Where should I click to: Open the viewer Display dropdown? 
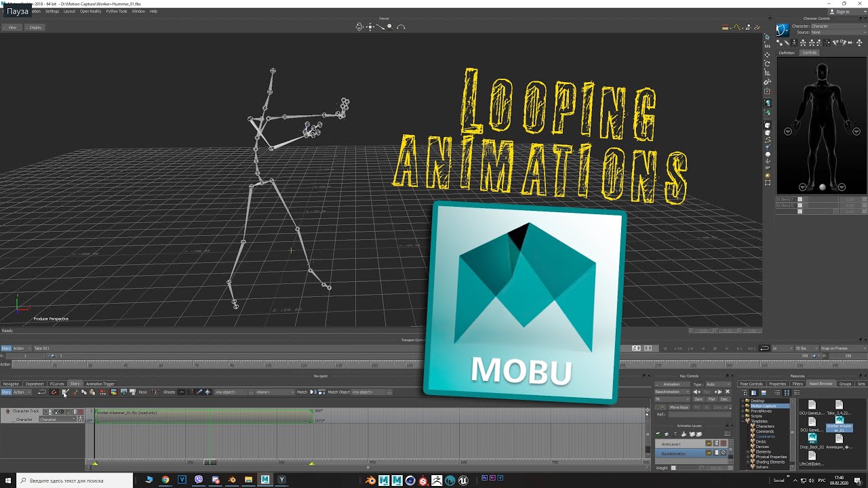point(35,27)
